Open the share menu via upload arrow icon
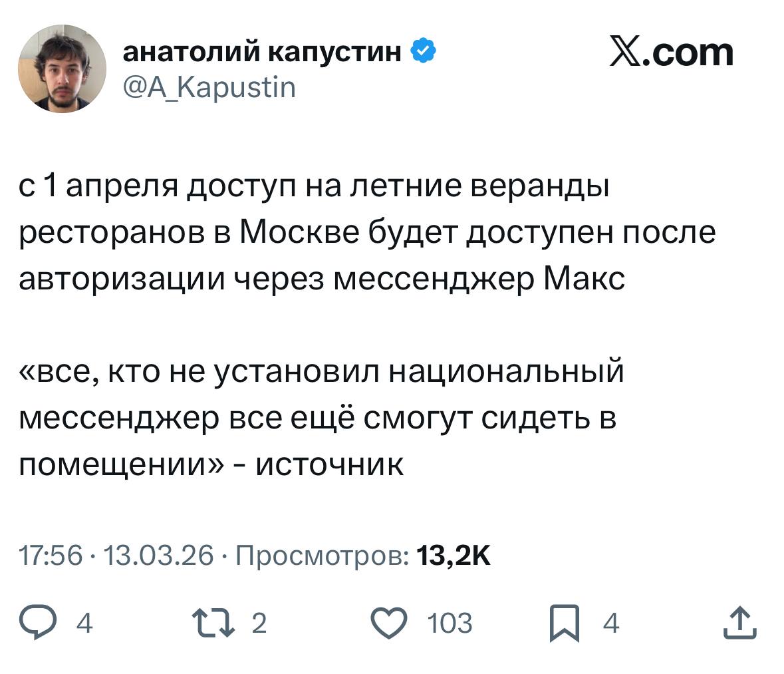Viewport: 784px width, 674px height. [740, 623]
